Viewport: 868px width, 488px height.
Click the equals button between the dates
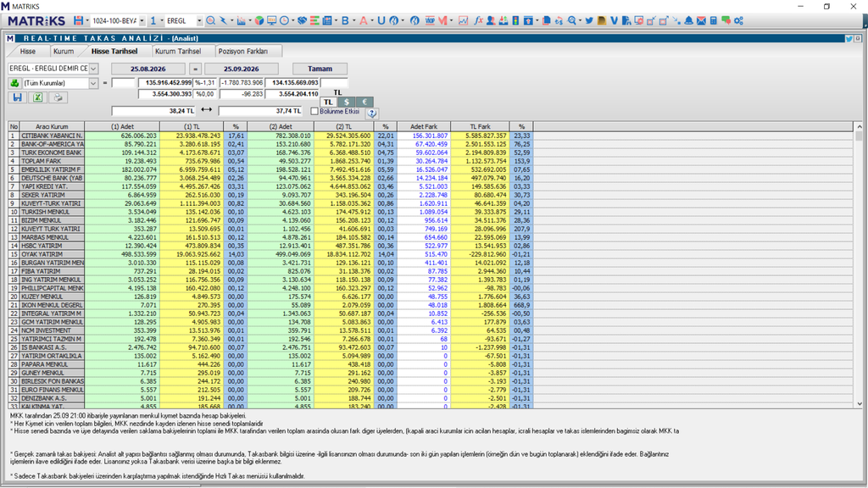pos(195,69)
